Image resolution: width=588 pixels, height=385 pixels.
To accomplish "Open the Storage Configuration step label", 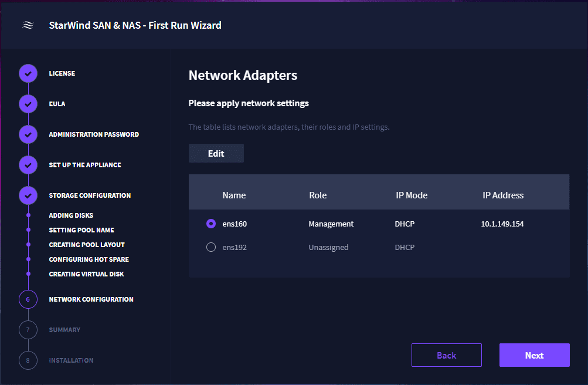I will tap(90, 195).
